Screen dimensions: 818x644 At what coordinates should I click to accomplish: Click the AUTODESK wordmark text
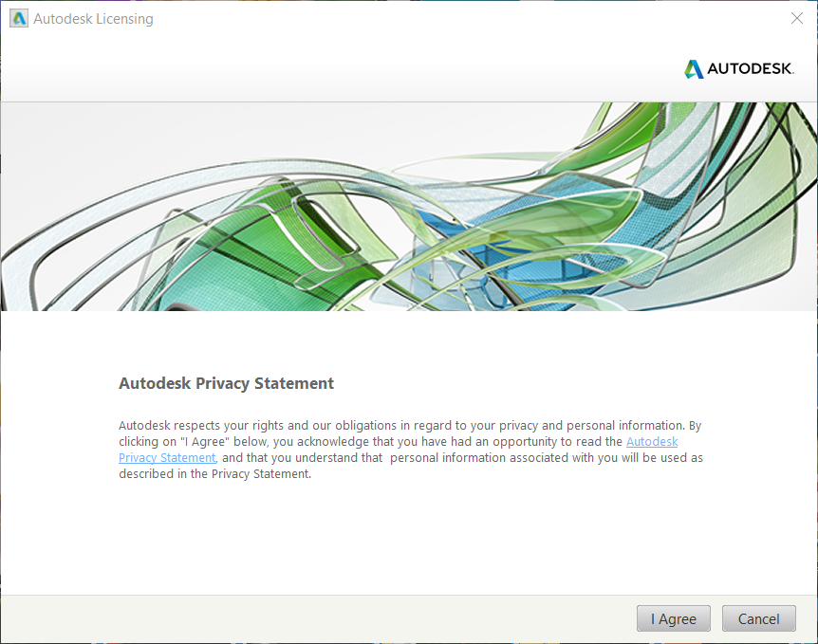pyautogui.click(x=751, y=69)
